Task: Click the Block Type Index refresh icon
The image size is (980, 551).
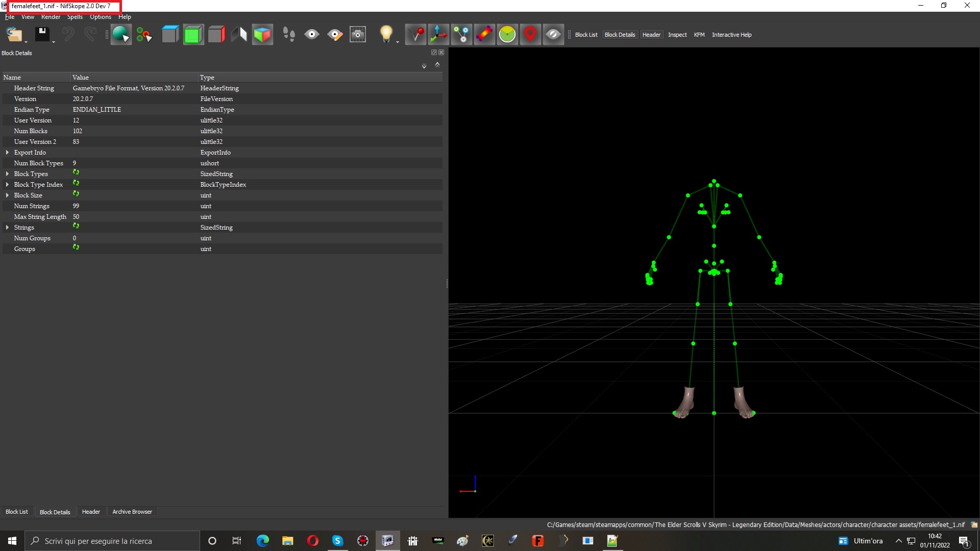Action: tap(76, 183)
